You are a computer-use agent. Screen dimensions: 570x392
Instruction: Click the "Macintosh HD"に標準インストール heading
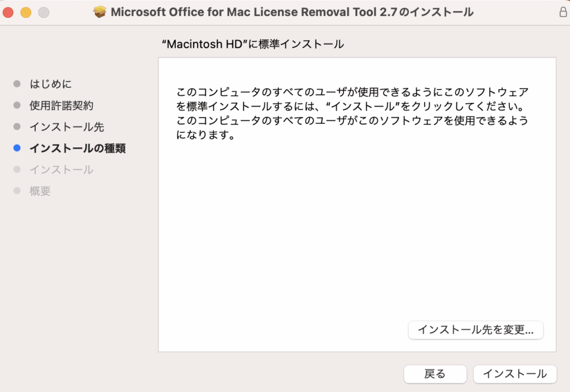click(252, 44)
